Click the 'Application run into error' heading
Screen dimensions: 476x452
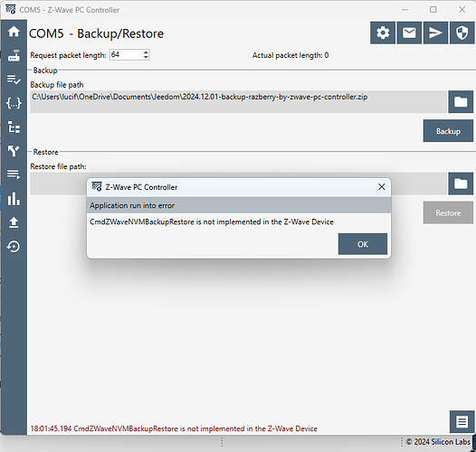(x=132, y=205)
